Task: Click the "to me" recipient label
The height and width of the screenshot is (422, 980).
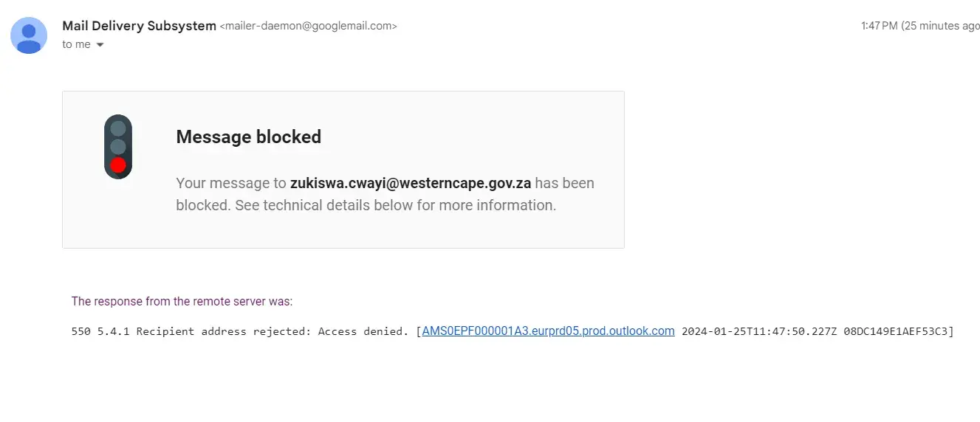Action: tap(76, 45)
